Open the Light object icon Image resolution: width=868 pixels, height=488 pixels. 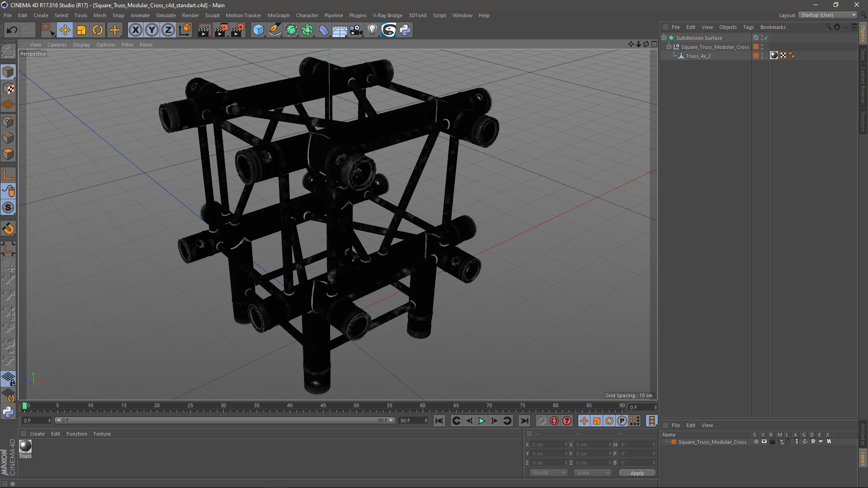coord(372,30)
